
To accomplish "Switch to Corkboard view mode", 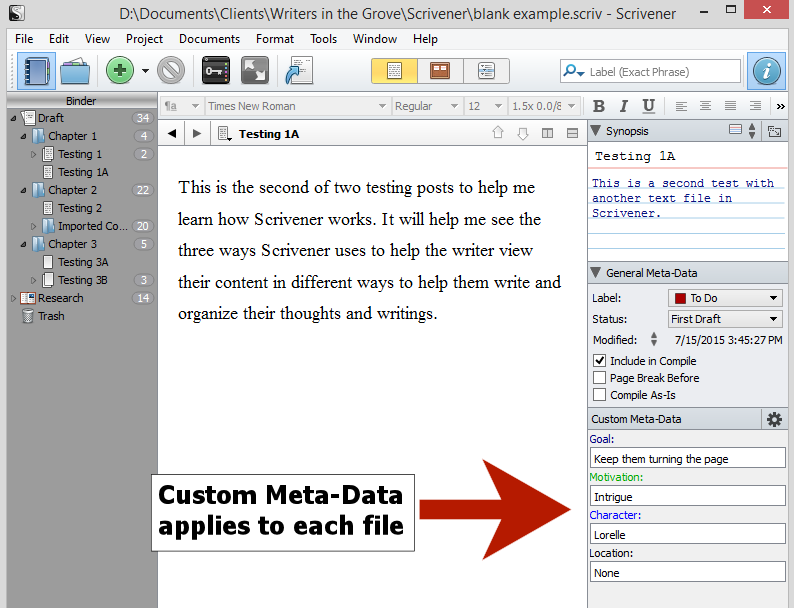I will click(440, 71).
